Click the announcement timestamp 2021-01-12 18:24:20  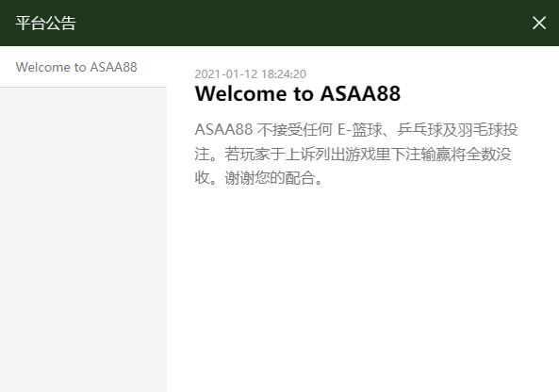250,74
